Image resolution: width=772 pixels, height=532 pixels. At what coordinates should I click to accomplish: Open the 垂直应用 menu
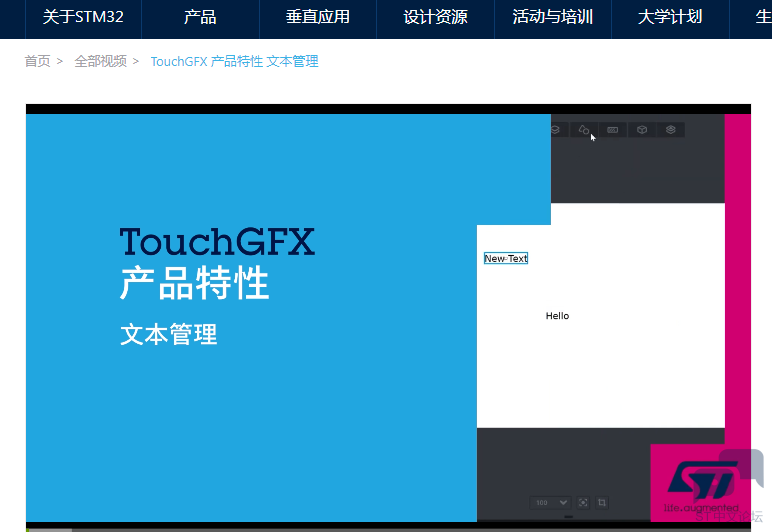[318, 17]
